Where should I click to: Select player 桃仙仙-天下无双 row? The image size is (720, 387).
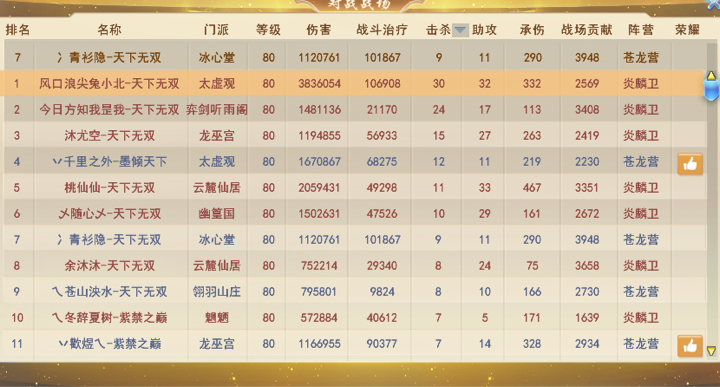354,187
